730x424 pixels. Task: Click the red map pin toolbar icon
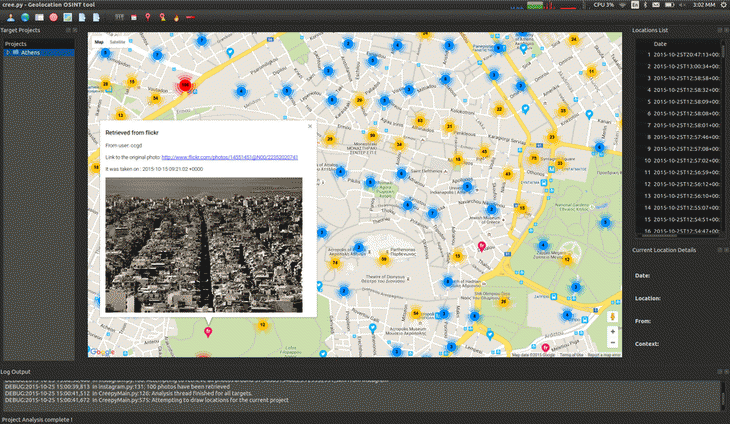(x=149, y=18)
